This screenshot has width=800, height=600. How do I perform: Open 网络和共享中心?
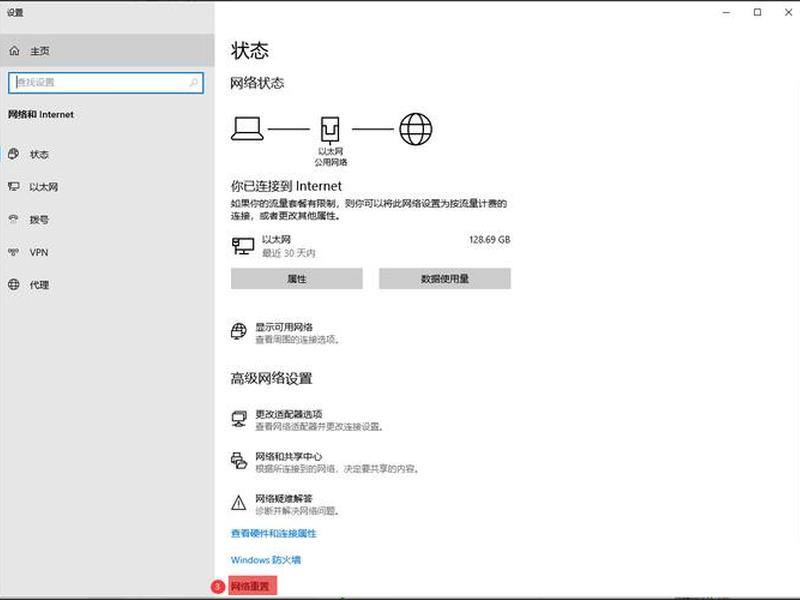coord(289,456)
